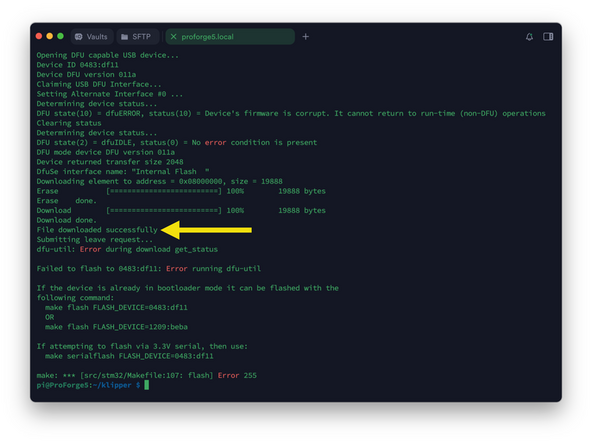Viewport: 592px width, 444px height.
Task: Click 'If the device is already in bootloader' line
Action: pos(188,288)
